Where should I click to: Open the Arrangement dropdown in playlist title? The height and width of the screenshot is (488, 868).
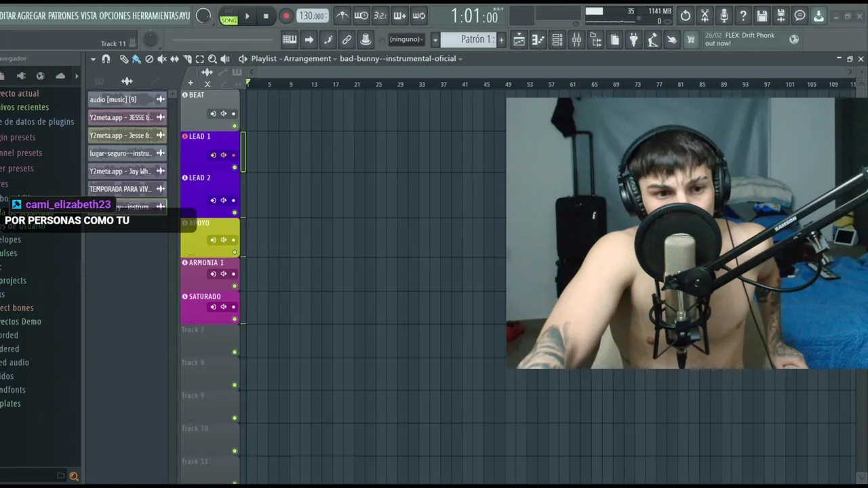311,59
